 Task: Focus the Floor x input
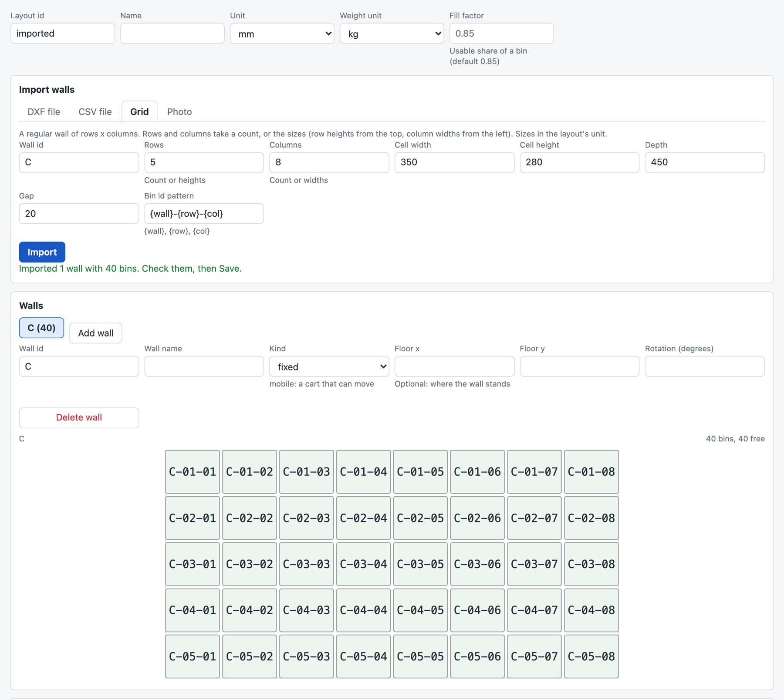point(454,367)
